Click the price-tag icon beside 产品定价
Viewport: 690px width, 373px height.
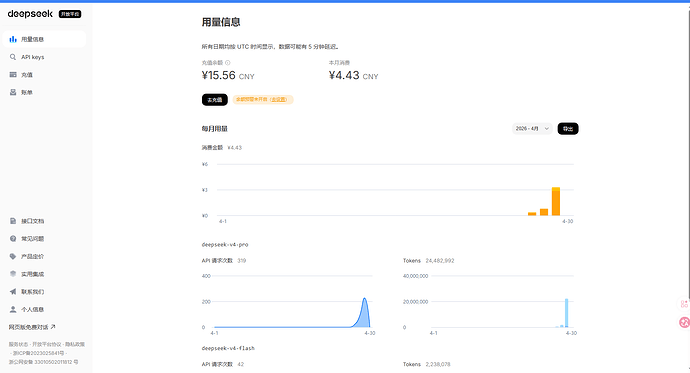pos(13,256)
